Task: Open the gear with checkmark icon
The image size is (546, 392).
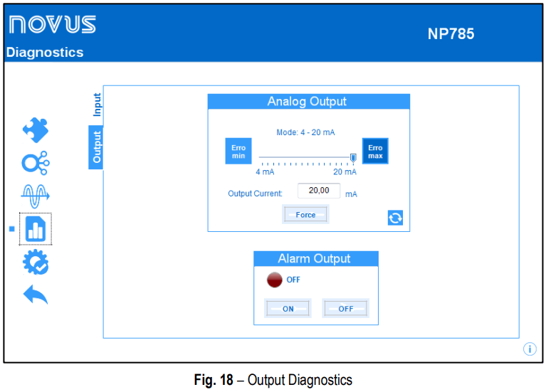Action: click(x=36, y=262)
